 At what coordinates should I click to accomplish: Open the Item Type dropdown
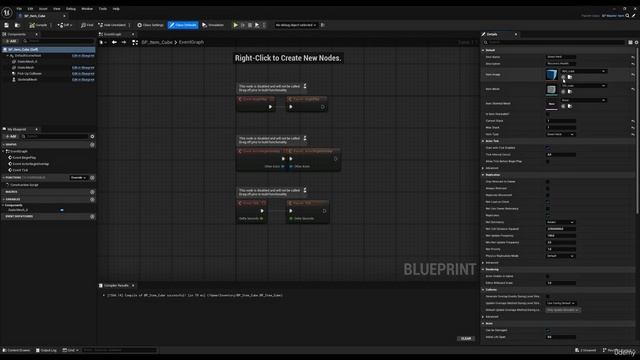(x=560, y=134)
